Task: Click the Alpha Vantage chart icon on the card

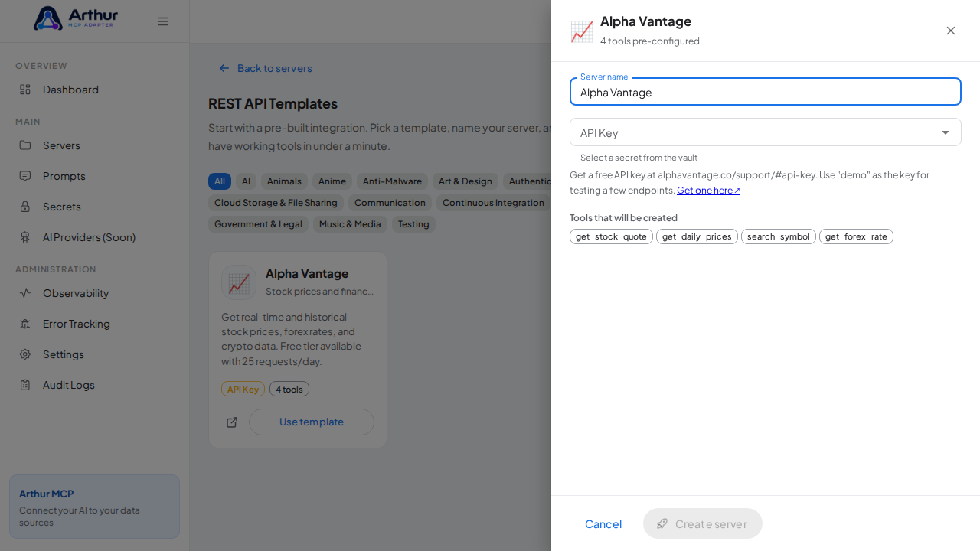Action: click(239, 282)
